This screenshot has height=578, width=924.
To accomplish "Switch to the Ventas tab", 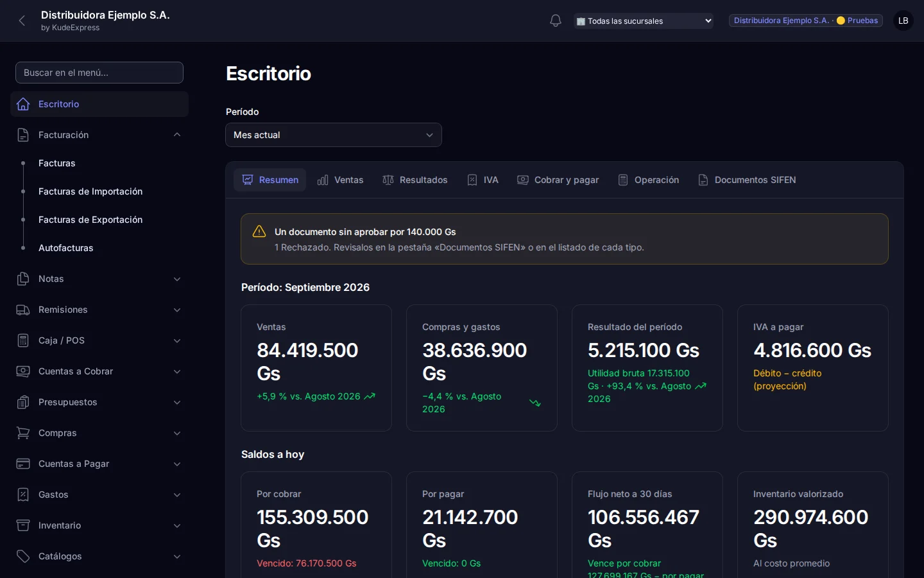I will 340,180.
